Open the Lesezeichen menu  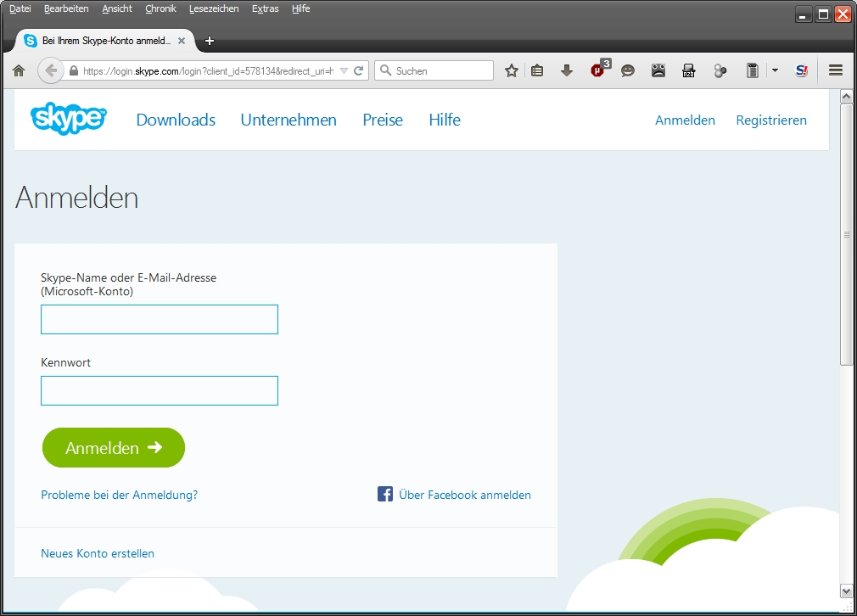[214, 8]
